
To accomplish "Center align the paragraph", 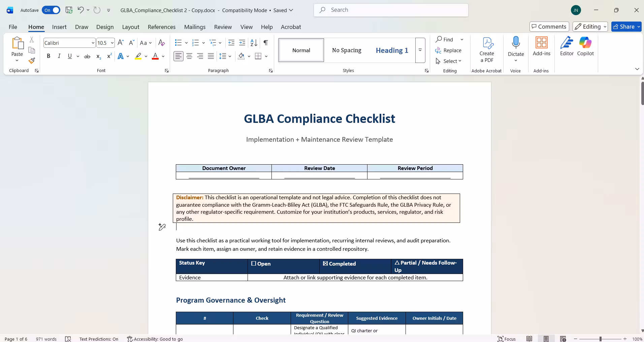I will click(x=189, y=56).
